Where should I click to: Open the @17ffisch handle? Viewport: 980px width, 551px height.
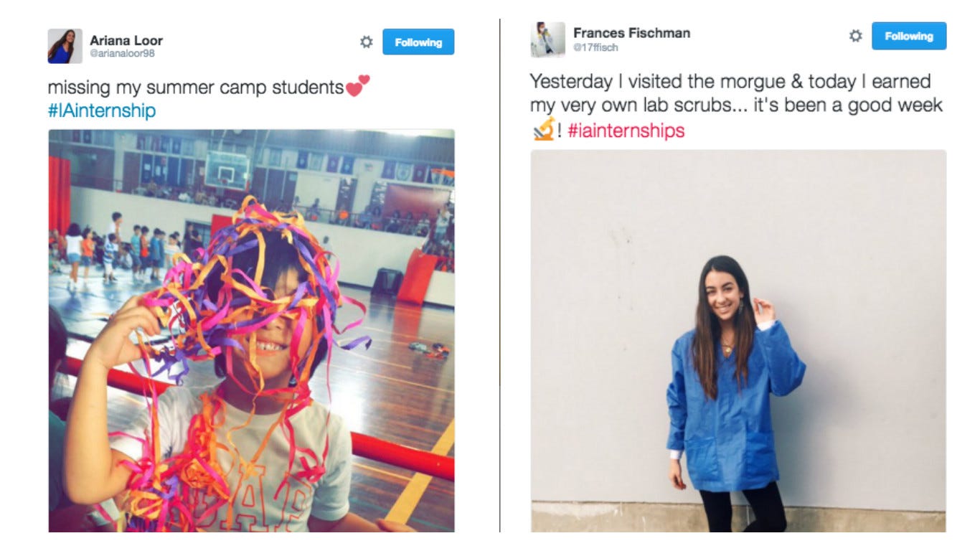click(595, 48)
